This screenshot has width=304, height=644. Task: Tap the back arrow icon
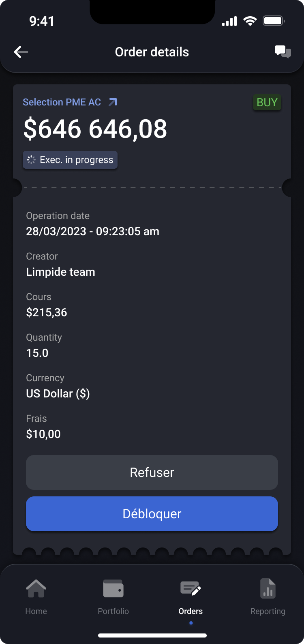(21, 52)
